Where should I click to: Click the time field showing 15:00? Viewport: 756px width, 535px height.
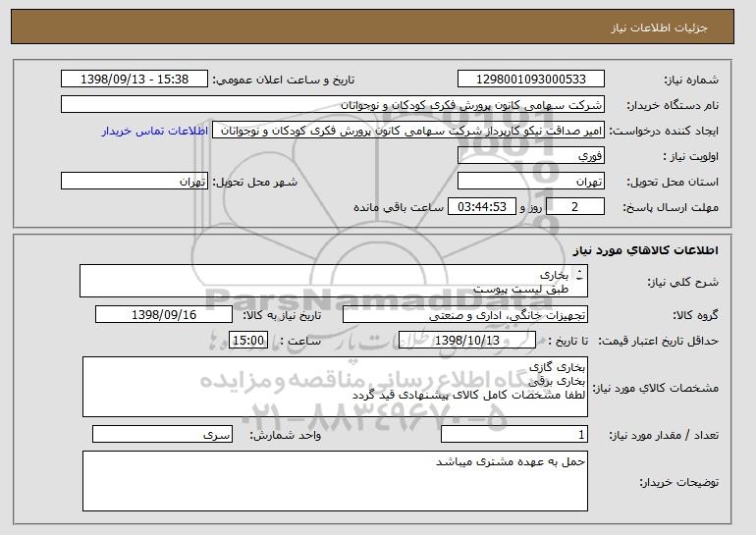(x=248, y=341)
